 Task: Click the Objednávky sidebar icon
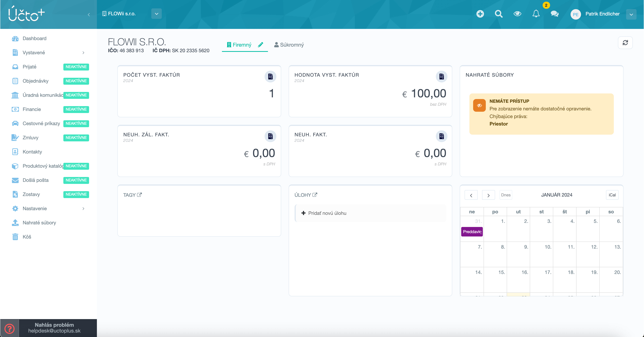[15, 81]
